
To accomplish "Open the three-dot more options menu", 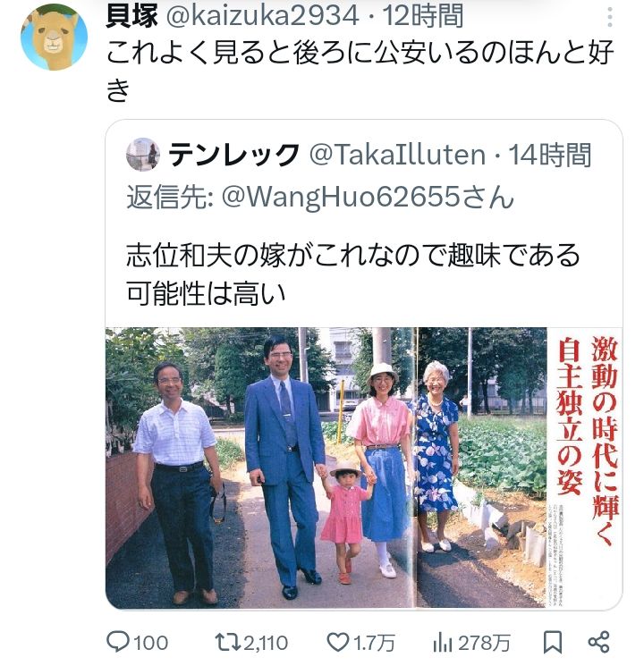I will (x=610, y=17).
